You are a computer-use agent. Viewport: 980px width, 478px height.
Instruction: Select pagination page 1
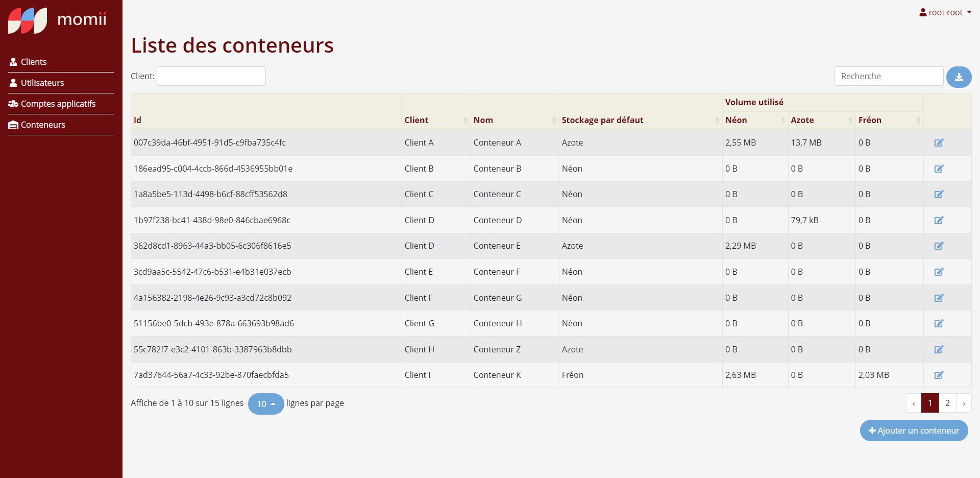pos(930,403)
